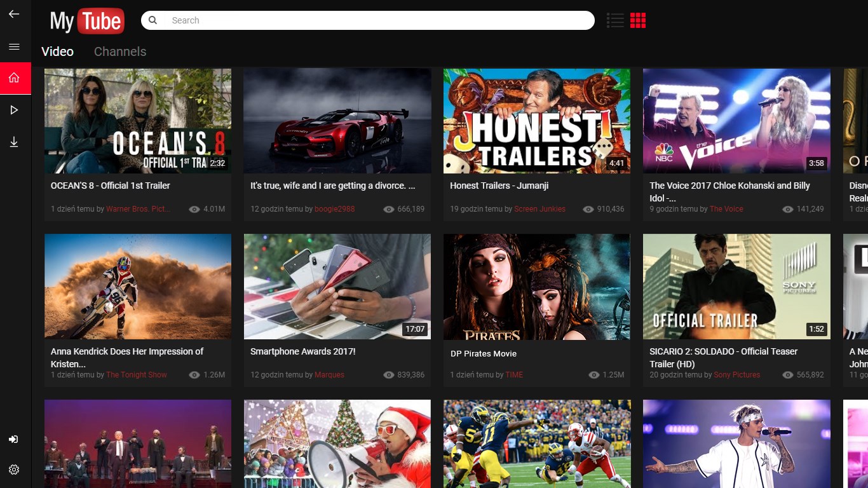
Task: Go to the Home section in sidebar
Action: click(14, 78)
